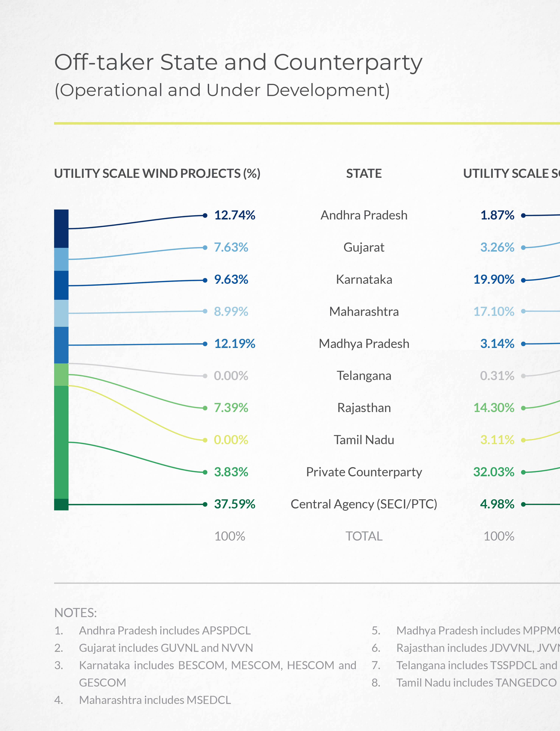The width and height of the screenshot is (560, 731).
Task: Click the grey dot next to Telangana's 0.00%
Action: click(x=205, y=376)
